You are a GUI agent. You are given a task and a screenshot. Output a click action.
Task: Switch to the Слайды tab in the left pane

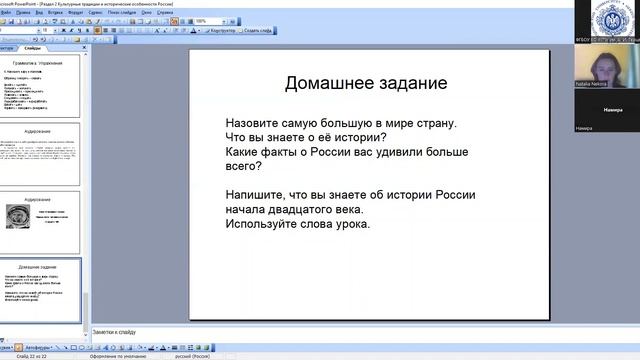[x=33, y=48]
